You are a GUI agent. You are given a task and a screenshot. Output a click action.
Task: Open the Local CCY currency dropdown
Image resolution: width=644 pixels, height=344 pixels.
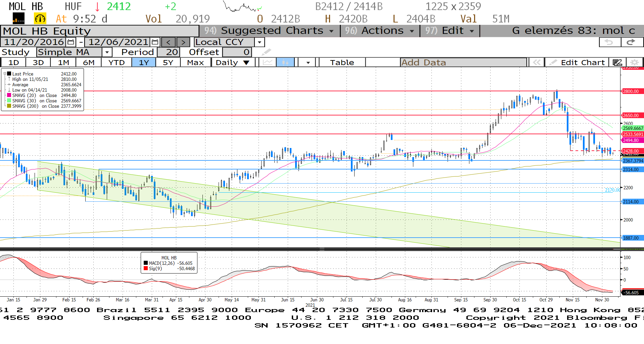[x=259, y=42]
